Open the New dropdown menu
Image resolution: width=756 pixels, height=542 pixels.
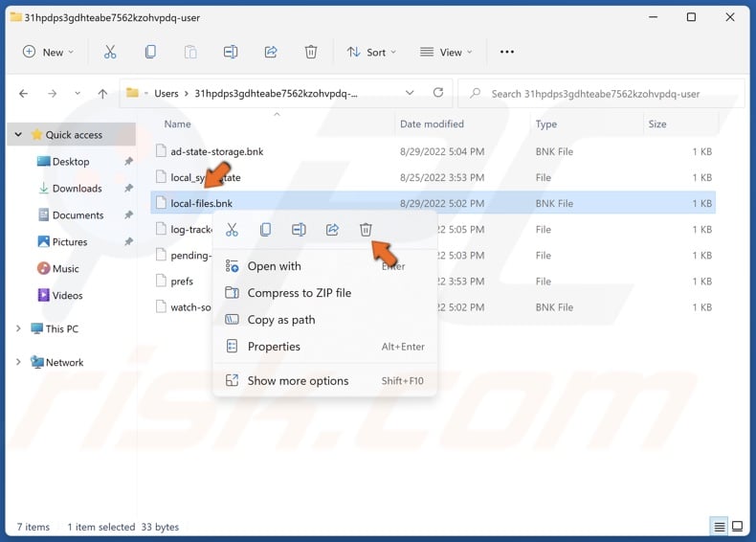(x=48, y=52)
